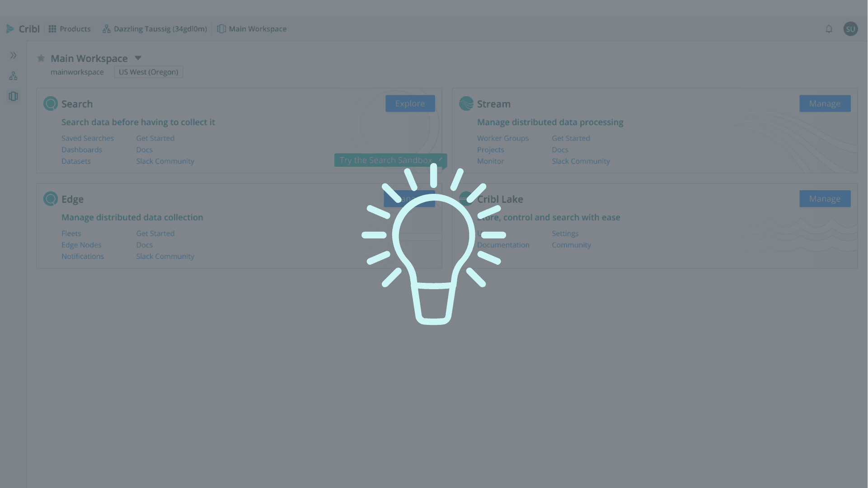The height and width of the screenshot is (488, 868).
Task: Open the Main Workspace dropdown arrow
Action: coord(138,58)
